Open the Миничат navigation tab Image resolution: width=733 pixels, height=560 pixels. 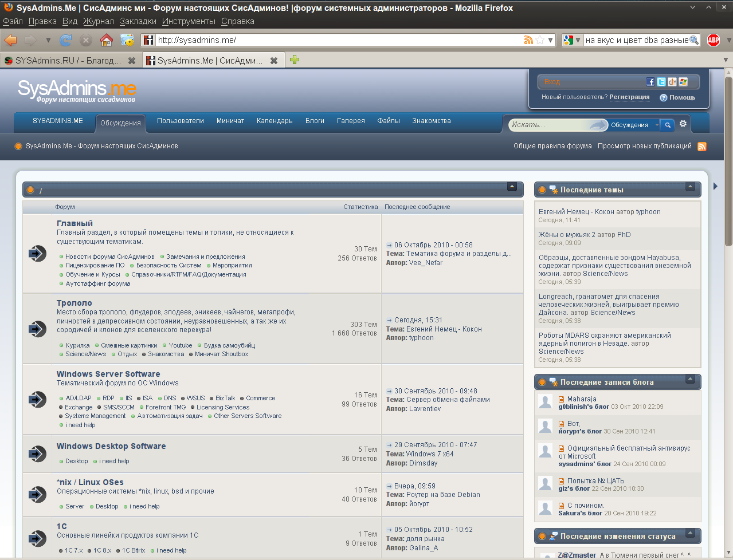click(x=230, y=121)
